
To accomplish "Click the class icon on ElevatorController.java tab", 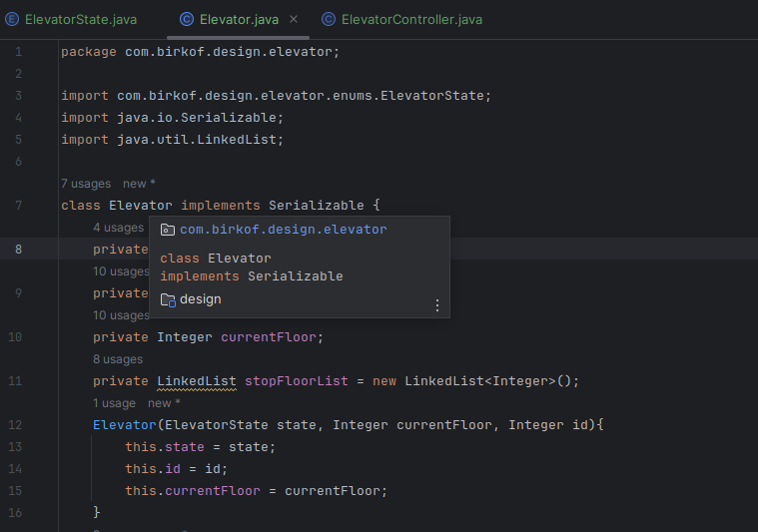I will [x=329, y=19].
